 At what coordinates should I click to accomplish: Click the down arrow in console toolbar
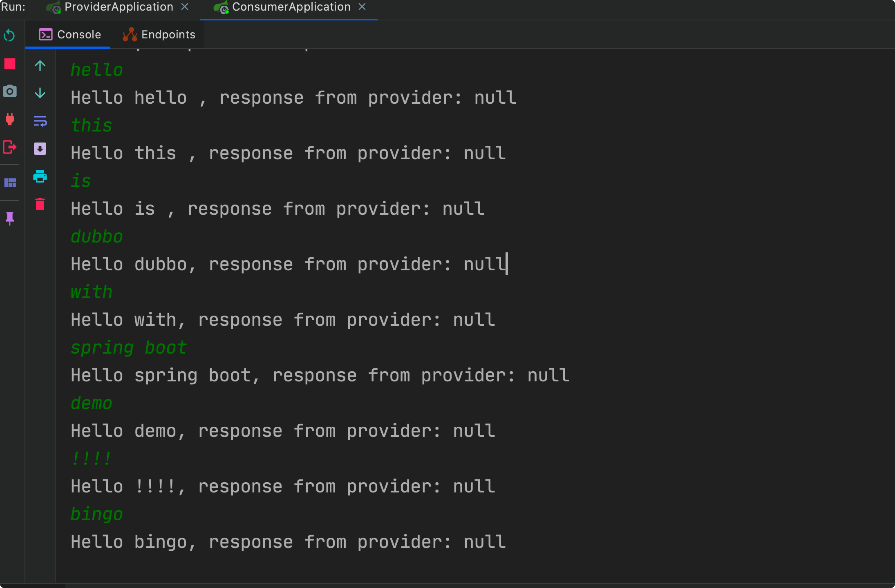(40, 94)
